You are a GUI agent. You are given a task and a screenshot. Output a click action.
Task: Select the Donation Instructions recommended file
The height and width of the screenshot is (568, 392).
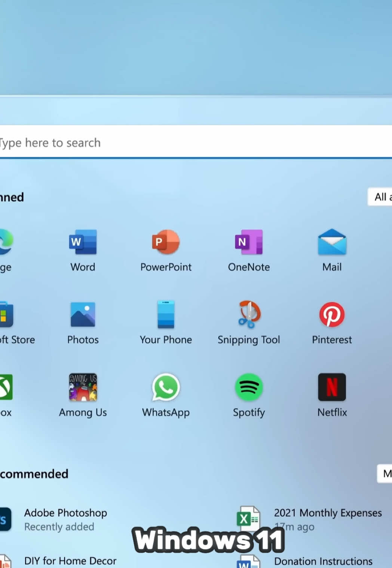click(x=323, y=561)
